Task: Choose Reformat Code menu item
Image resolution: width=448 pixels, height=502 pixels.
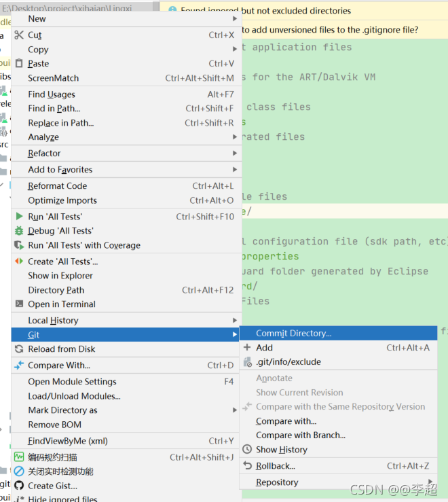Action: point(126,186)
